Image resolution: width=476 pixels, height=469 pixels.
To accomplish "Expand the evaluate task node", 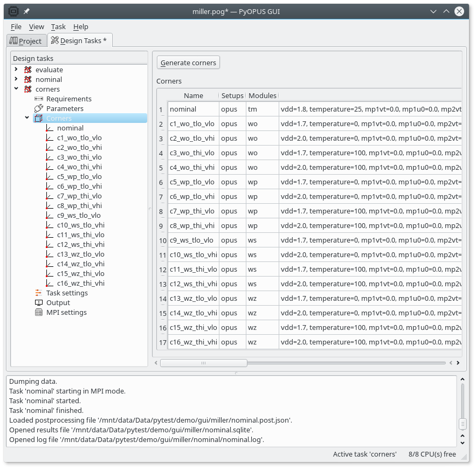I will click(16, 70).
